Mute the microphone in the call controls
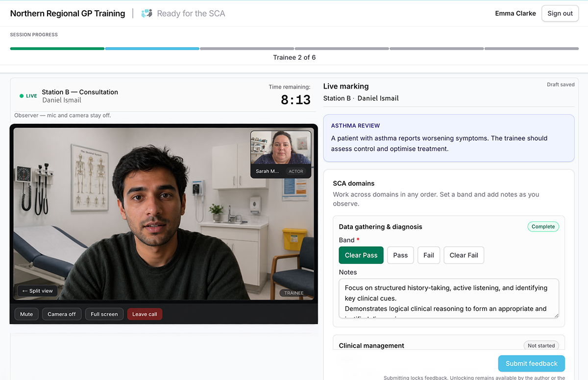The image size is (588, 380). [26, 314]
